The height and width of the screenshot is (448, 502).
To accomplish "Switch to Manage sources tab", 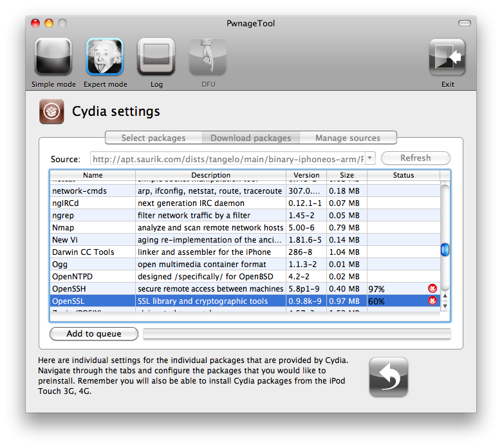I will coord(348,138).
